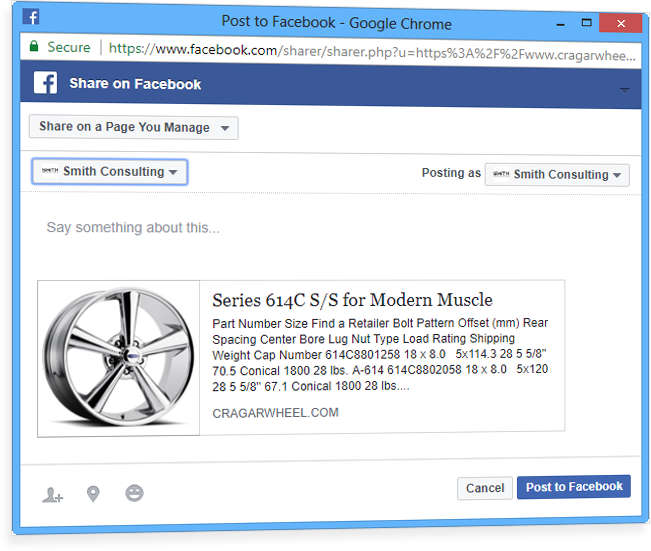Click the Cragar wheel thumbnail image
This screenshot has width=651, height=551.
[x=119, y=358]
